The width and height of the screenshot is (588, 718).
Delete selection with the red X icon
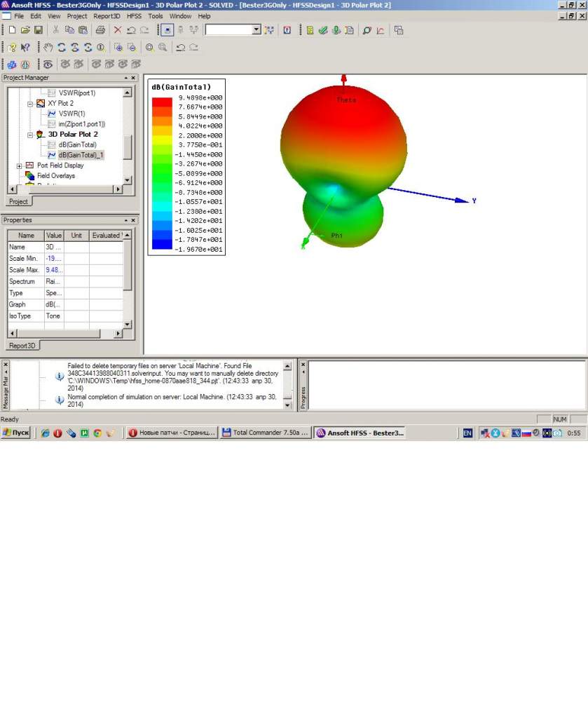pos(118,30)
